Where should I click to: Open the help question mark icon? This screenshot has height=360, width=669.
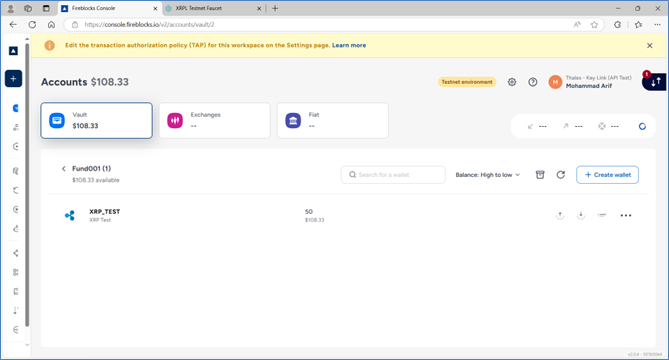(532, 82)
